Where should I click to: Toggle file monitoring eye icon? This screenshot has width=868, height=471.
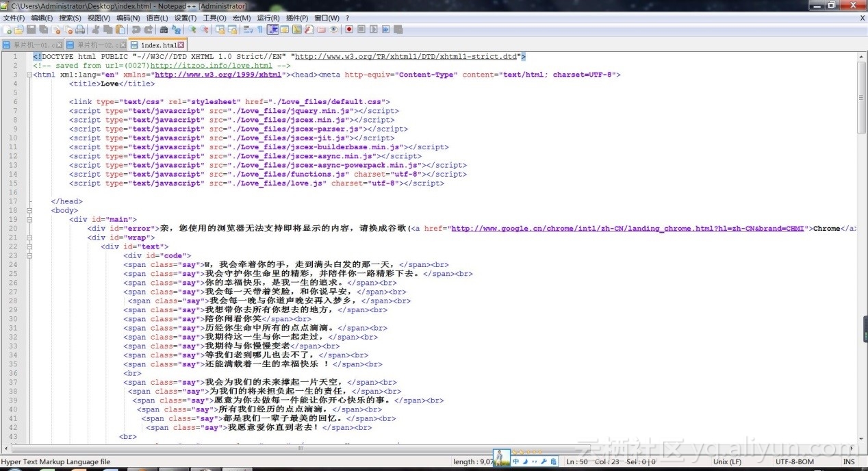point(334,30)
